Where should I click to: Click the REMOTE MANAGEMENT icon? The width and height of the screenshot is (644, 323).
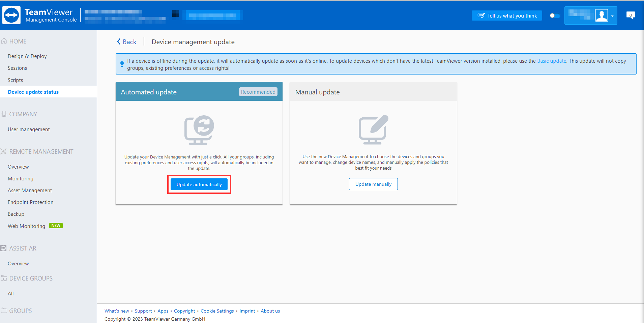[4, 151]
